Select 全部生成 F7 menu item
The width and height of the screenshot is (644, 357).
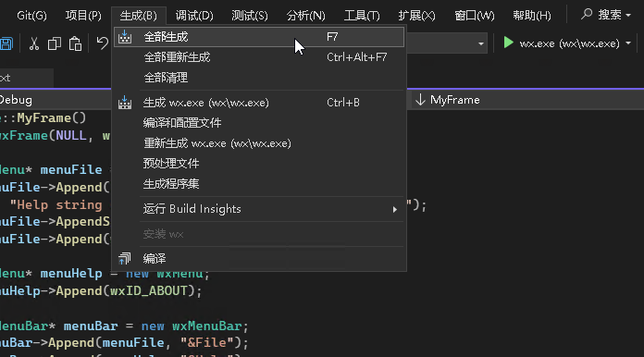tap(259, 37)
